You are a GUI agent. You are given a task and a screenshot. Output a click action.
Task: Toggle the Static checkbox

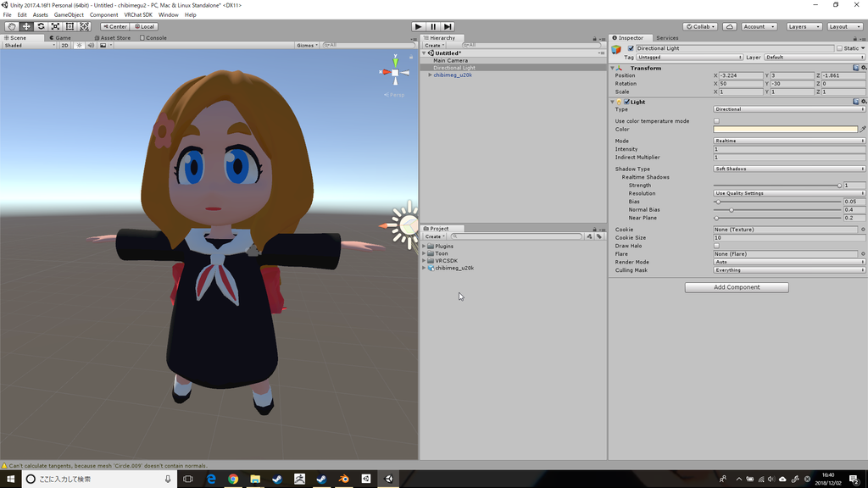[839, 48]
